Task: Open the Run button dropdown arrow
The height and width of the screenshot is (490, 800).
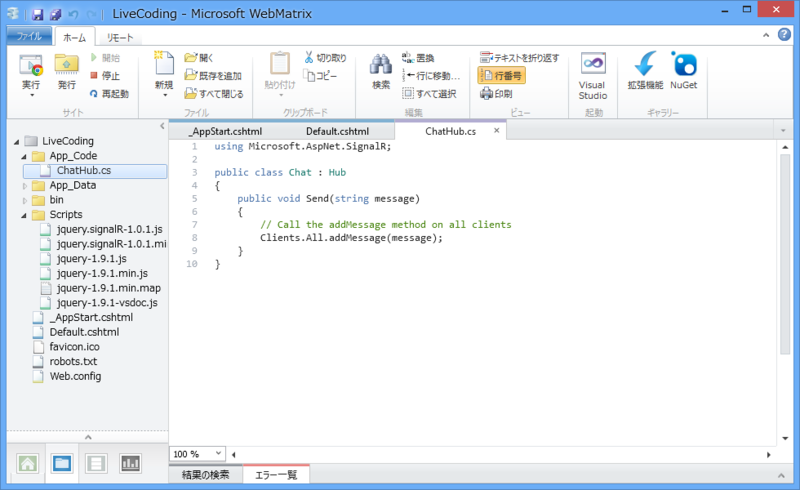Action: pos(32,95)
